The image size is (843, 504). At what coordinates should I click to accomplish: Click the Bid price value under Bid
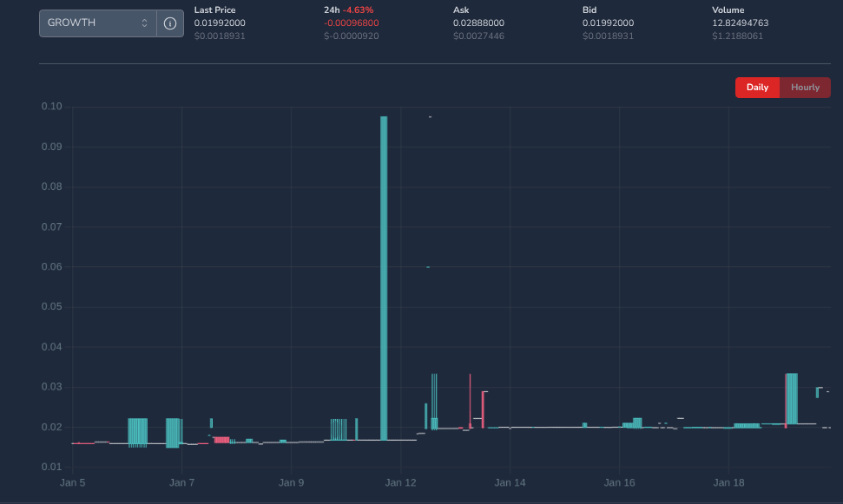click(x=608, y=23)
